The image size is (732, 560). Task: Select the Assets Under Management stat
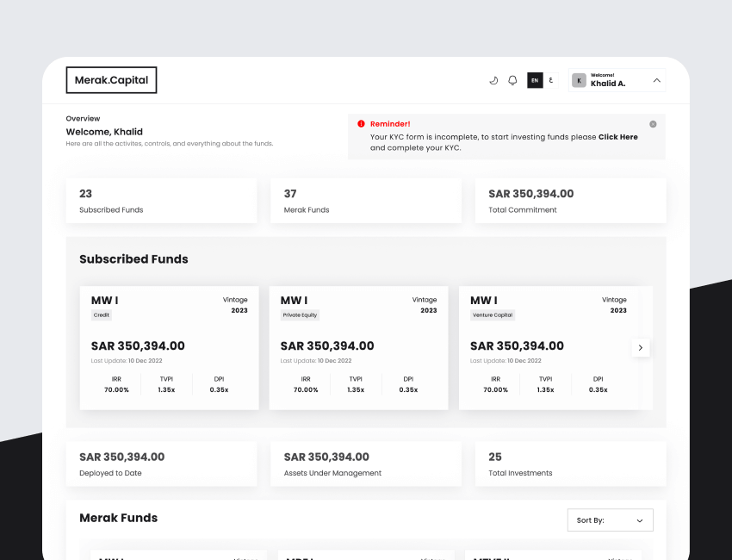pyautogui.click(x=366, y=464)
